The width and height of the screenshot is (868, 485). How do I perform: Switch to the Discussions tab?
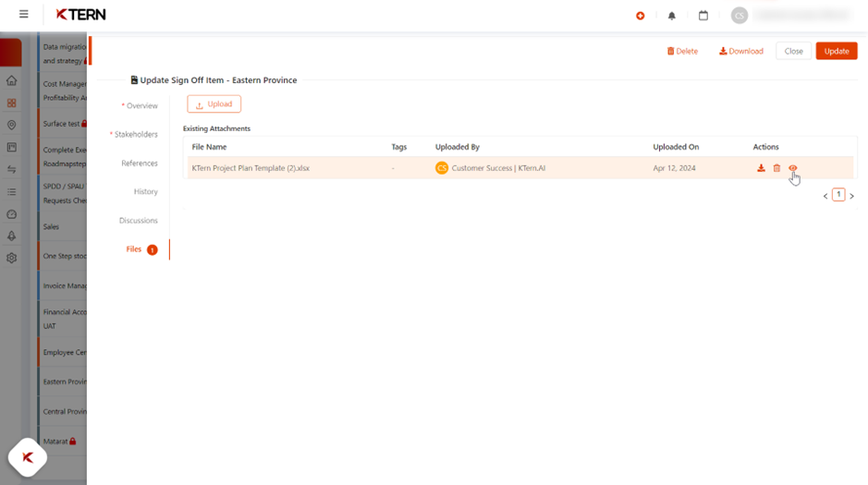tap(139, 221)
